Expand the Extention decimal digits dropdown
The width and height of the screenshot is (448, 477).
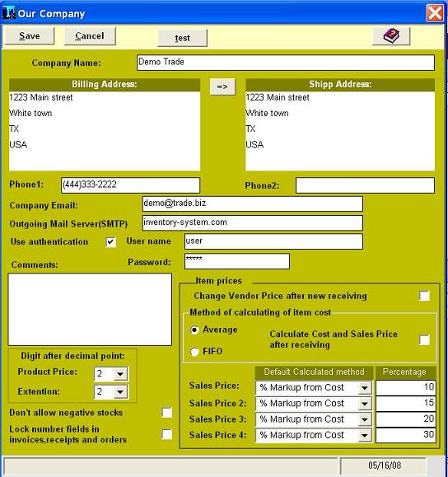coord(120,392)
